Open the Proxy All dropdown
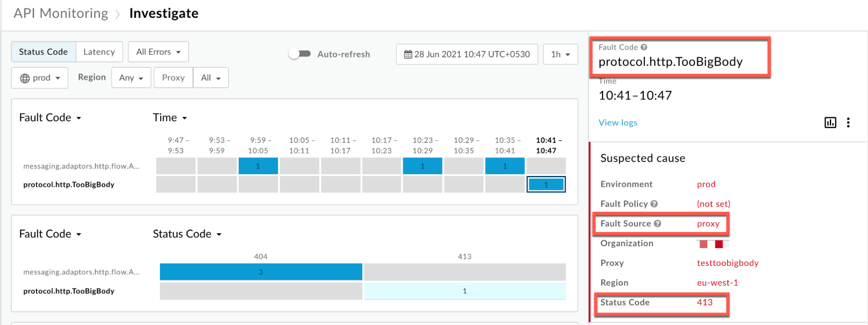The height and width of the screenshot is (325, 868). coord(211,78)
